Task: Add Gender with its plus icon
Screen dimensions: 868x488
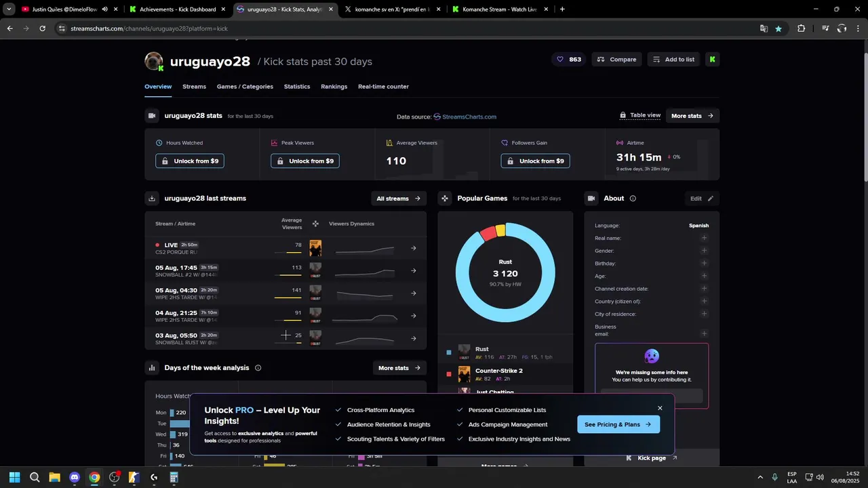Action: point(704,251)
